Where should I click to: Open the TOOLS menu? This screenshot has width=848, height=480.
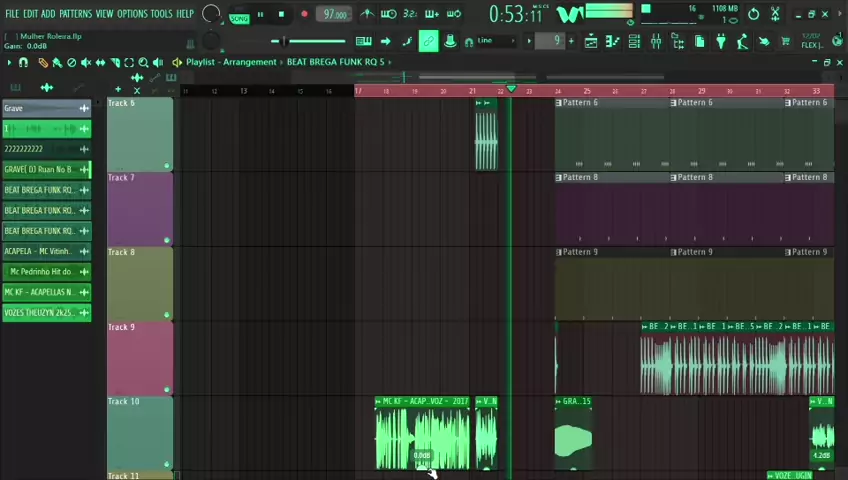tap(161, 14)
